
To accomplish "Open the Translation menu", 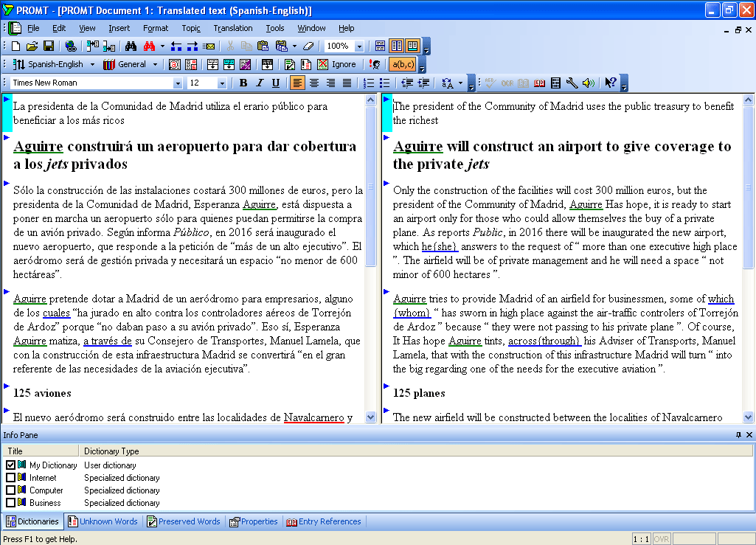I will point(233,28).
